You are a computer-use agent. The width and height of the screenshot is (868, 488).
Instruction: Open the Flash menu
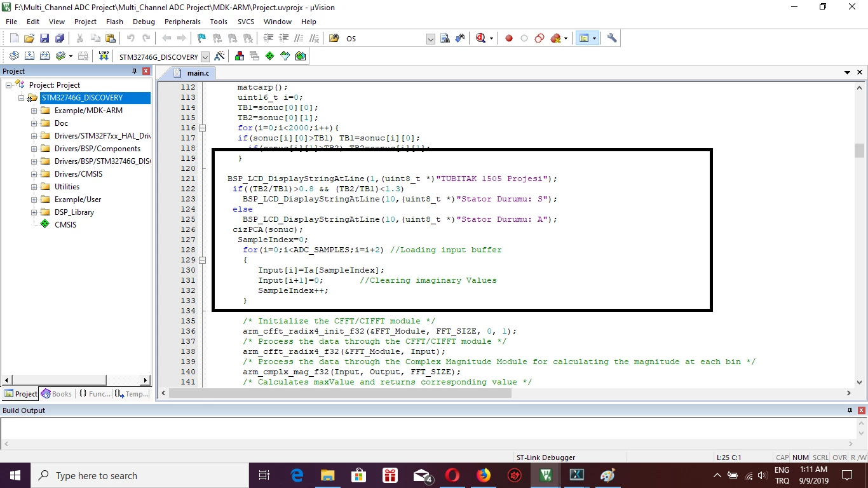(x=114, y=22)
